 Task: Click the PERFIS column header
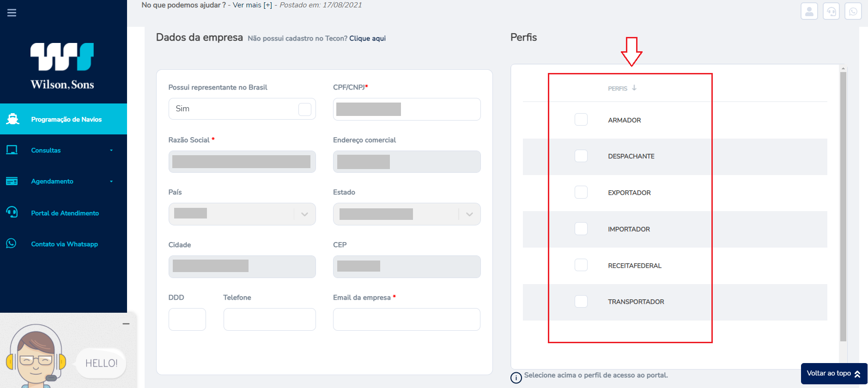(x=618, y=88)
